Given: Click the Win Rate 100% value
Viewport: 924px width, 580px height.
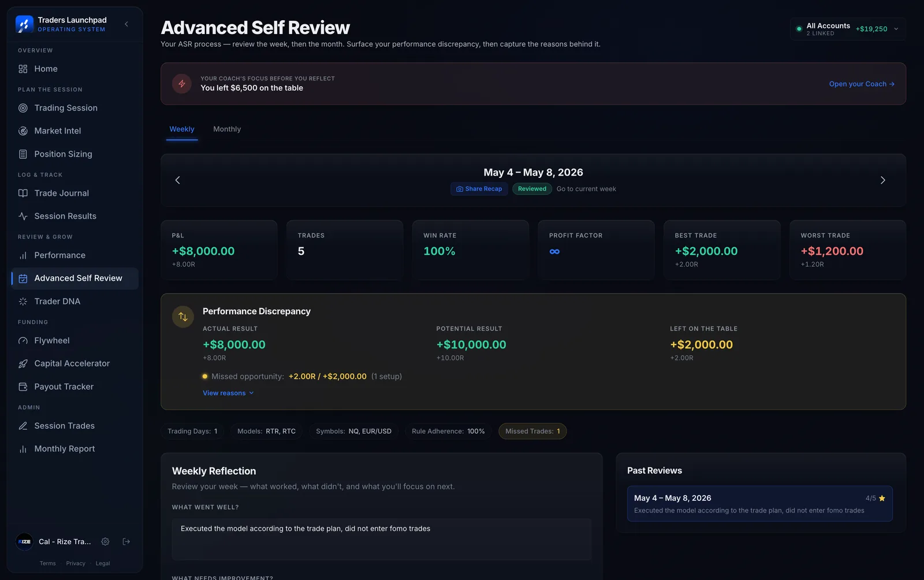Looking at the screenshot, I should tap(439, 251).
